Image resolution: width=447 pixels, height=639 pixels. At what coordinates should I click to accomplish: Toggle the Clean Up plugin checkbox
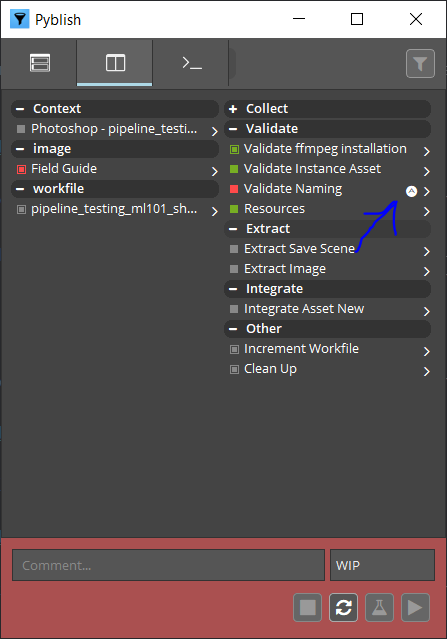coord(234,370)
